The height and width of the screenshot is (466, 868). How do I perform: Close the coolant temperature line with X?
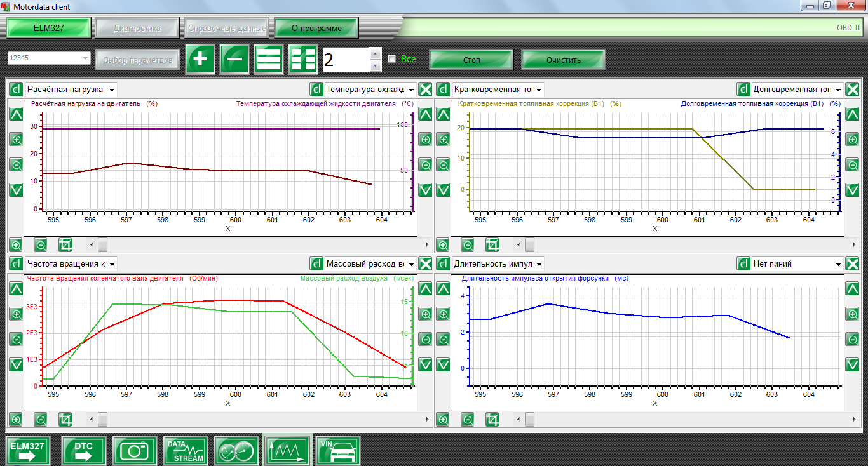426,90
